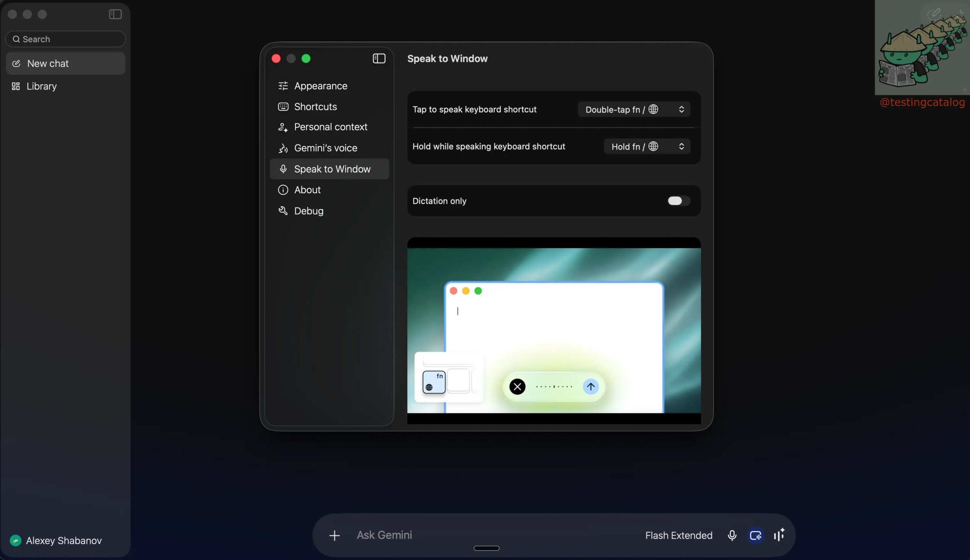Image resolution: width=970 pixels, height=560 pixels.
Task: Open the Shortcuts settings tab
Action: [329, 106]
